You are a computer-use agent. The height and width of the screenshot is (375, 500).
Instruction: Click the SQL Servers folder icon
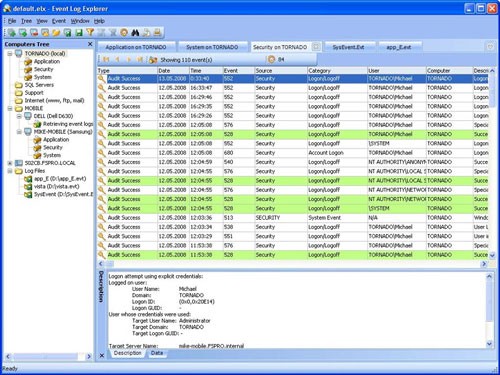pos(19,85)
